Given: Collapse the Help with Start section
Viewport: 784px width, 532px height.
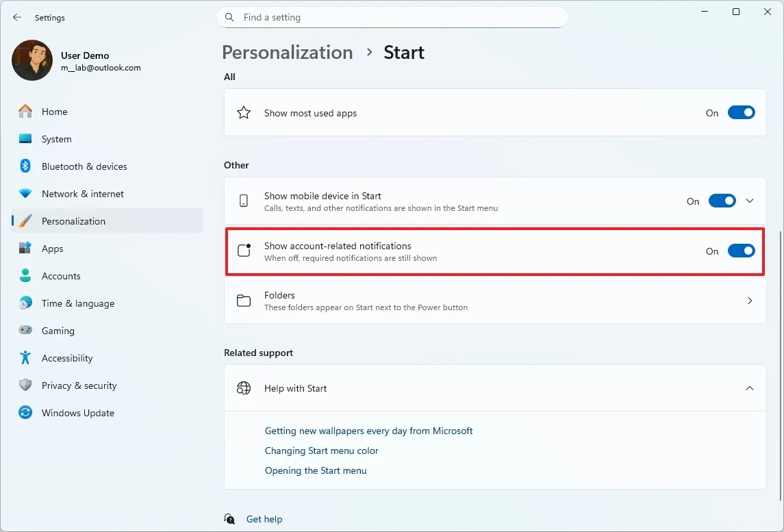Looking at the screenshot, I should point(750,388).
